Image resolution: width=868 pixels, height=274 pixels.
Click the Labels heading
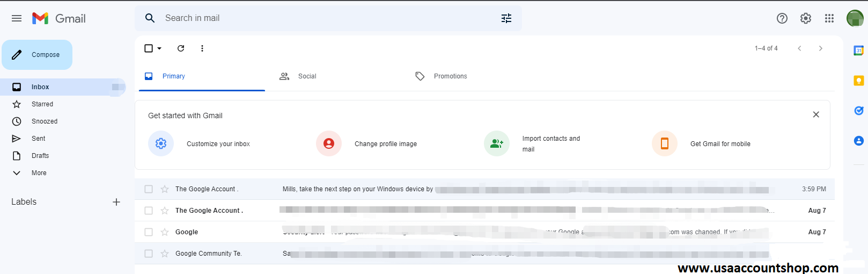coord(24,202)
